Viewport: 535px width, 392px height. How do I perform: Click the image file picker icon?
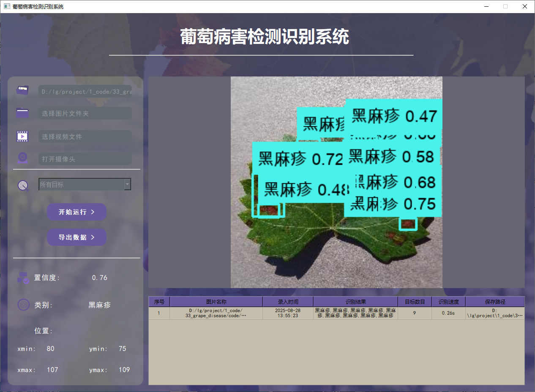coord(22,90)
